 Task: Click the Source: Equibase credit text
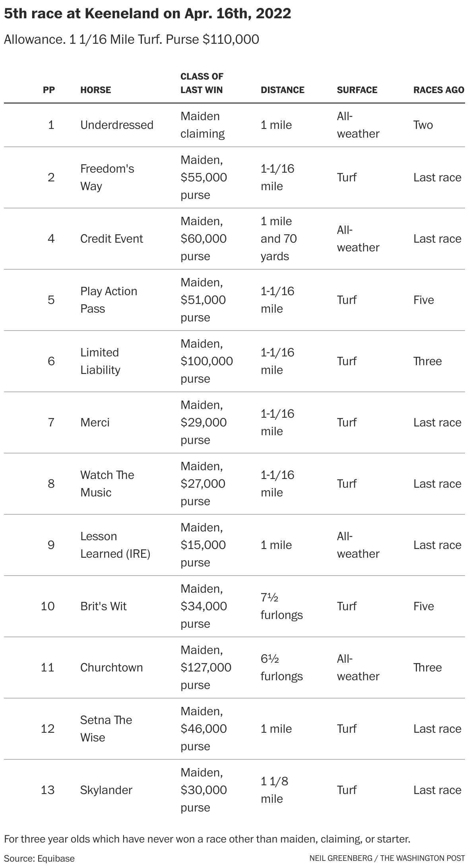[x=39, y=858]
